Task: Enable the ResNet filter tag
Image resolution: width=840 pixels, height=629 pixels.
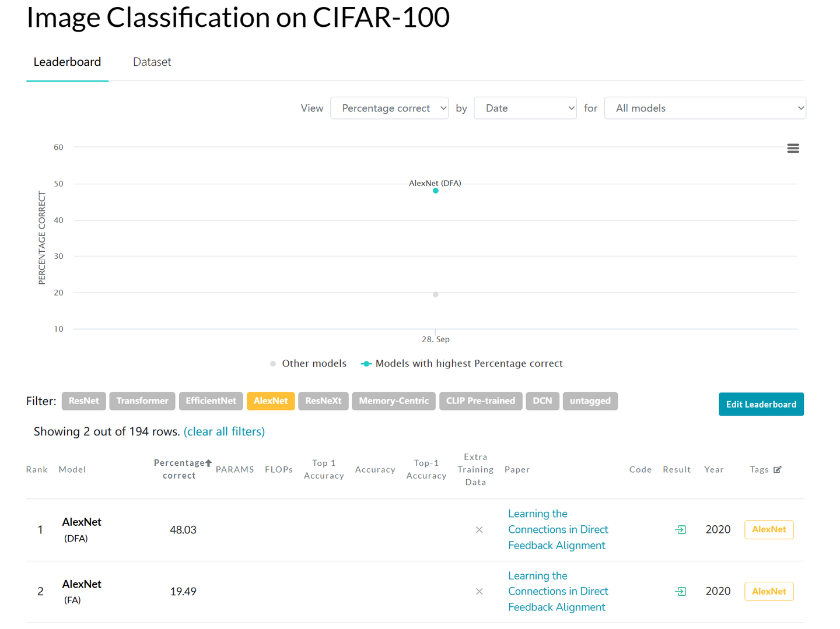Action: [x=83, y=401]
